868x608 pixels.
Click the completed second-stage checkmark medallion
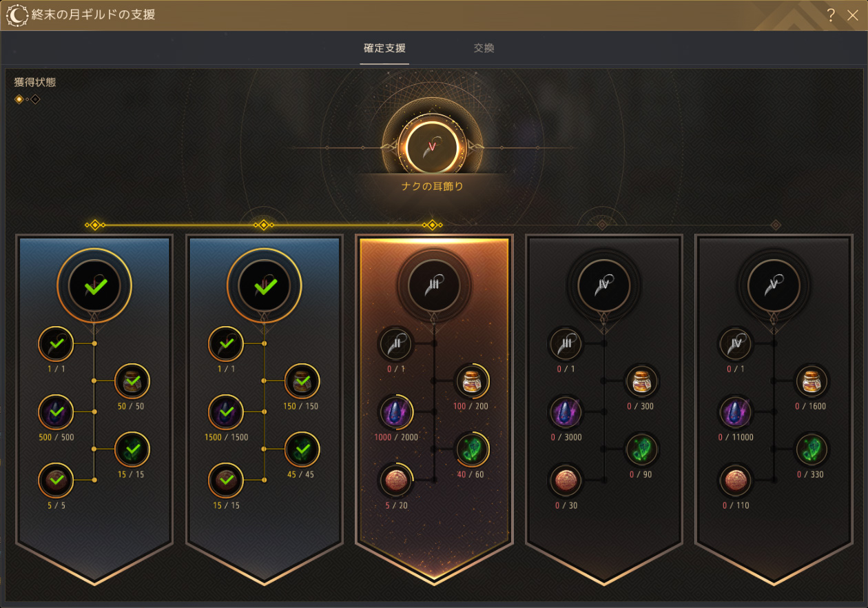(x=264, y=285)
